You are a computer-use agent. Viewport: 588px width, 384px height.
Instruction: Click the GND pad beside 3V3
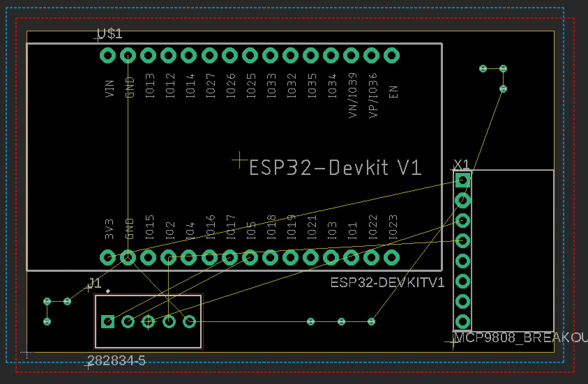point(128,258)
